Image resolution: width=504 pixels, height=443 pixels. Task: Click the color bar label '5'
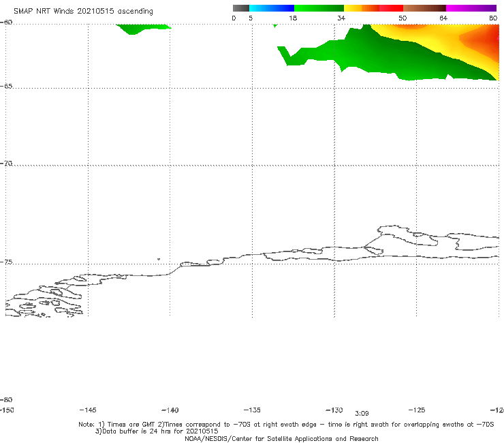(x=251, y=18)
